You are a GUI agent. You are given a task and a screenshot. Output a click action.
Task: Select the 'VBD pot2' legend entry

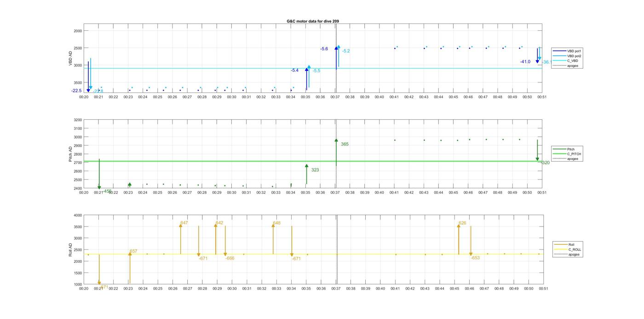click(x=568, y=56)
